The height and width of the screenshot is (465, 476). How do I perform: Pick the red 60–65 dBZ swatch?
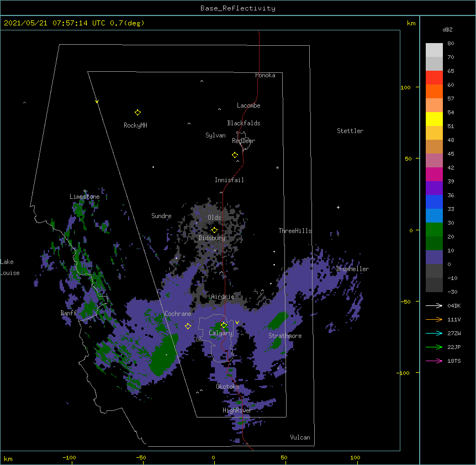pos(434,78)
